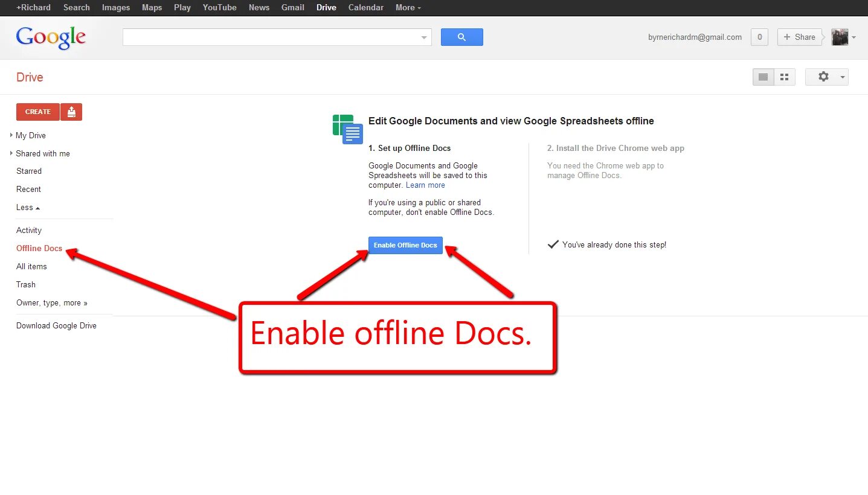This screenshot has height=495, width=868.
Task: Click the byrnerichardm@gmail.com address
Action: point(695,37)
